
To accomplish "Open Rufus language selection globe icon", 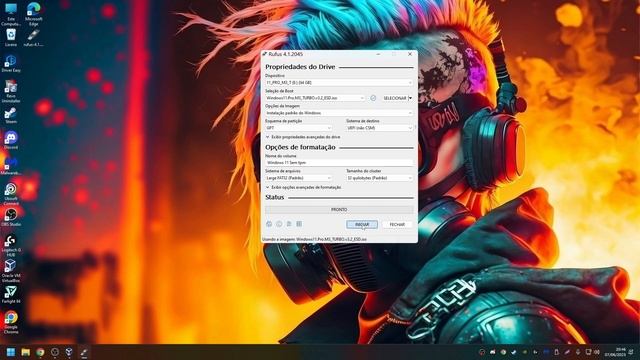I will tap(269, 224).
